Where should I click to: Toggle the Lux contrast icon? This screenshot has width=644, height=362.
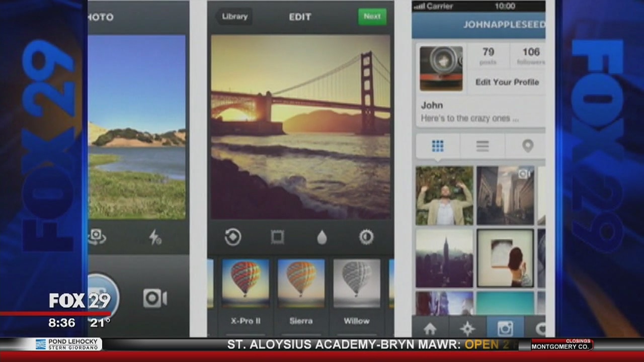coord(366,237)
